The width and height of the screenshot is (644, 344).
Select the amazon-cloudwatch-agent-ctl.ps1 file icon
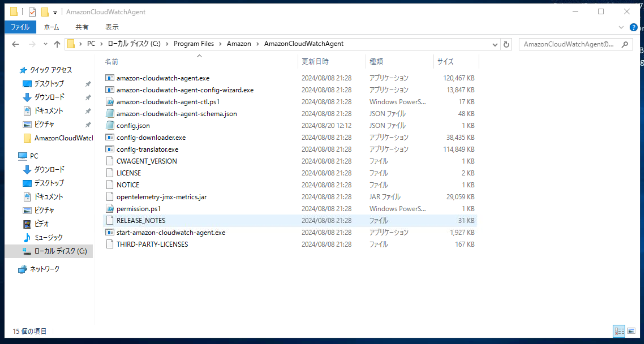pos(110,102)
